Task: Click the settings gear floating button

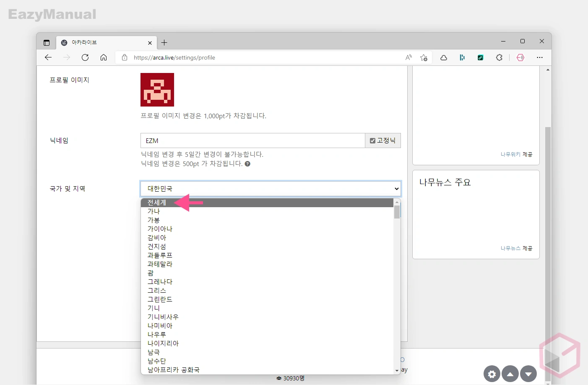Action: 492,374
